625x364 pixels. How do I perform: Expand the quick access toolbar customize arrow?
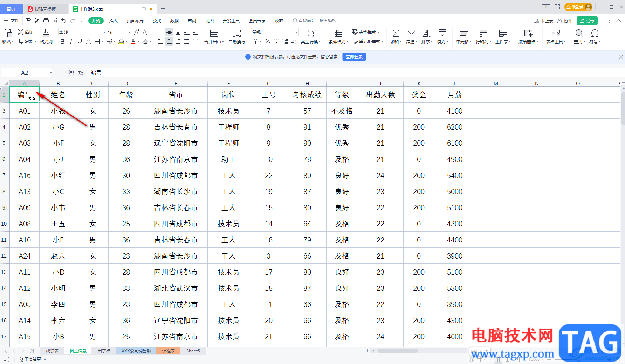coord(82,21)
